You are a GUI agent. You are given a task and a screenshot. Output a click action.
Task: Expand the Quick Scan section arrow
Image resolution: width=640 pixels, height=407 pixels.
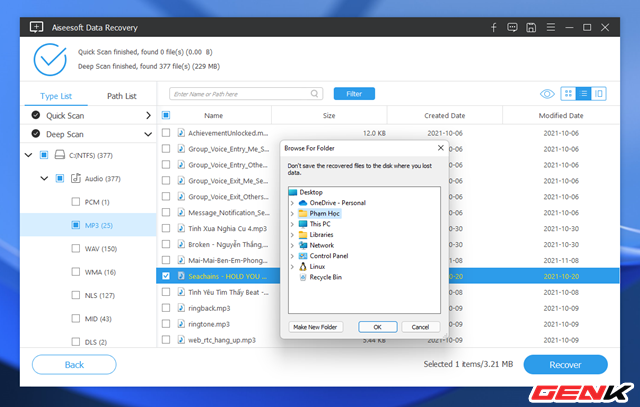[x=148, y=116]
